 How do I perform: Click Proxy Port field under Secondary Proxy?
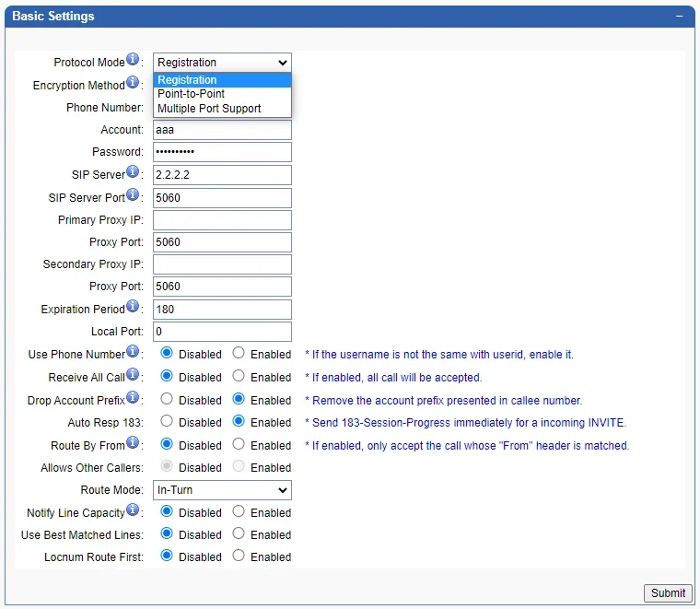(222, 287)
